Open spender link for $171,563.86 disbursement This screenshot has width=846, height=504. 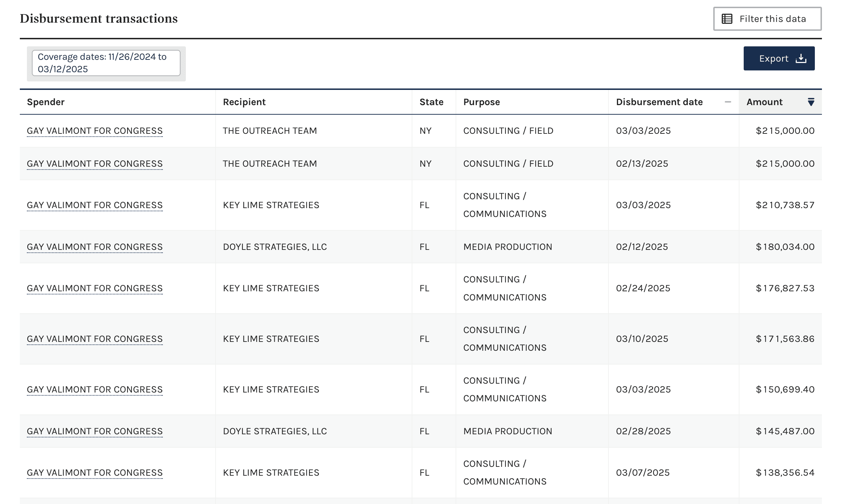coord(95,339)
